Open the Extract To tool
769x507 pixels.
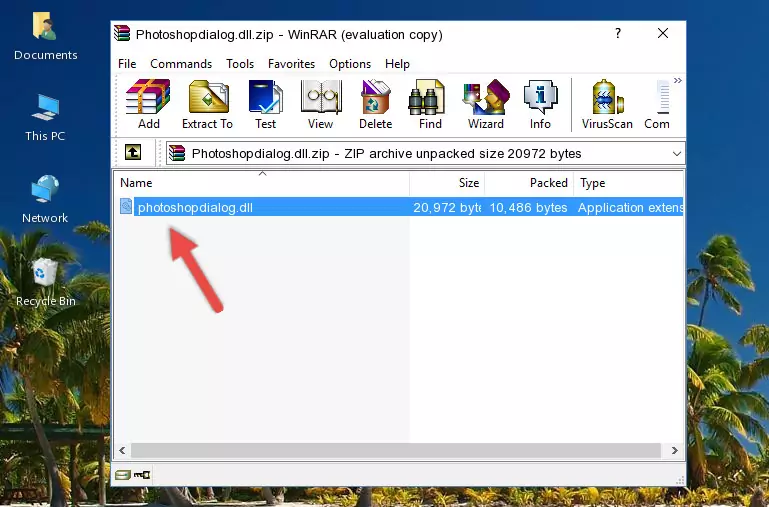coord(207,104)
